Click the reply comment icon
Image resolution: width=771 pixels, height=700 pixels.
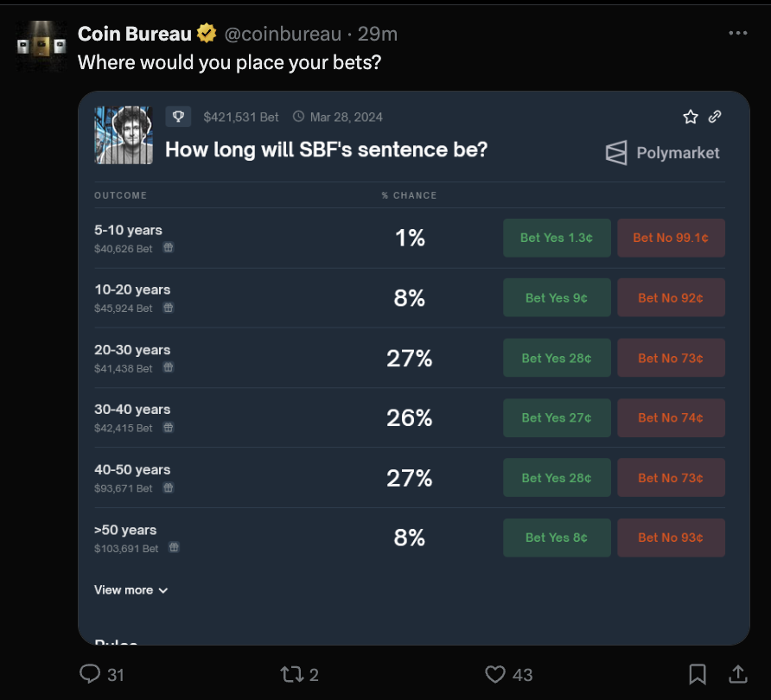[90, 674]
